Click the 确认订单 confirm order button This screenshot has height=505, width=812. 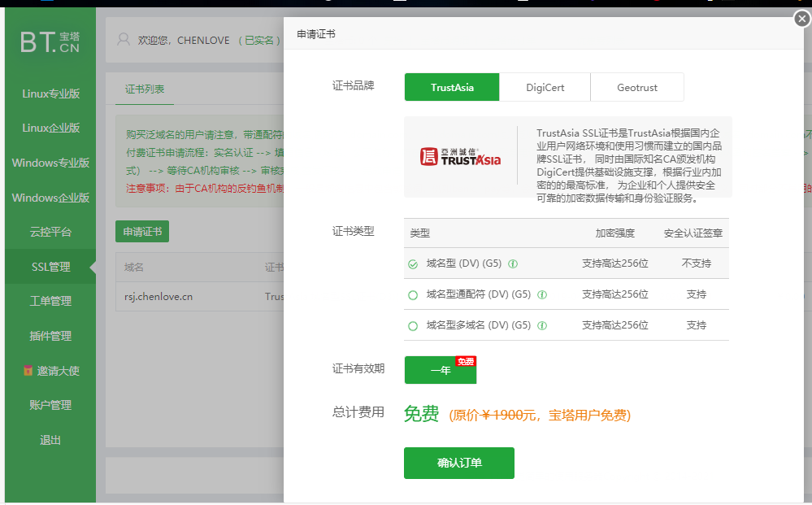pyautogui.click(x=458, y=464)
